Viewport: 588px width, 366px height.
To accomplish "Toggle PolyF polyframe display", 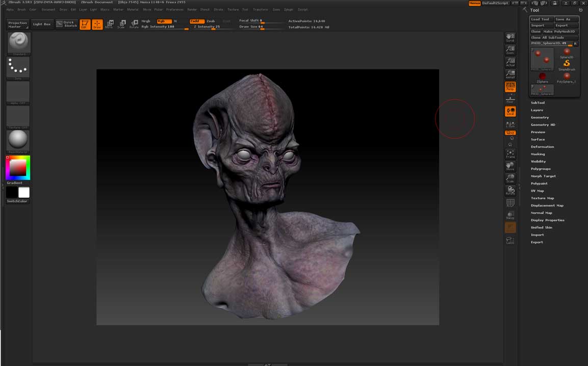I will [510, 203].
